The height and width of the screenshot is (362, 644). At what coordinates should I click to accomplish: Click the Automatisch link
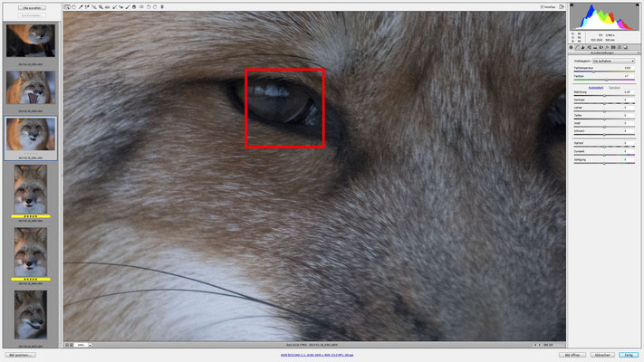point(596,88)
